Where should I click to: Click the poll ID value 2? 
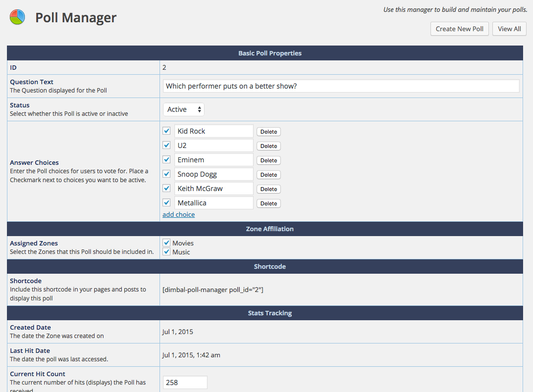pyautogui.click(x=164, y=68)
